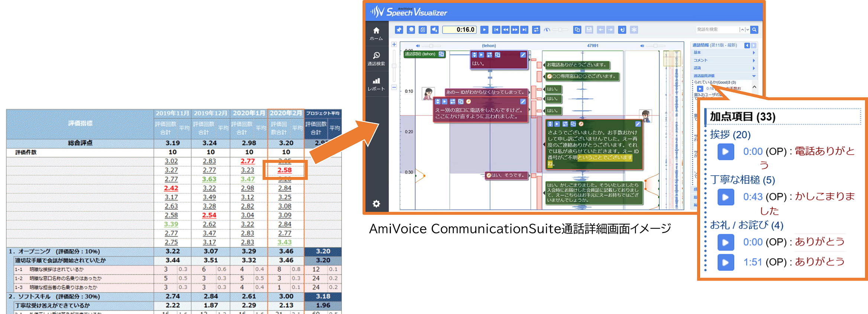Expand the 基本 section
This screenshot has width=868, height=314.
click(724, 53)
